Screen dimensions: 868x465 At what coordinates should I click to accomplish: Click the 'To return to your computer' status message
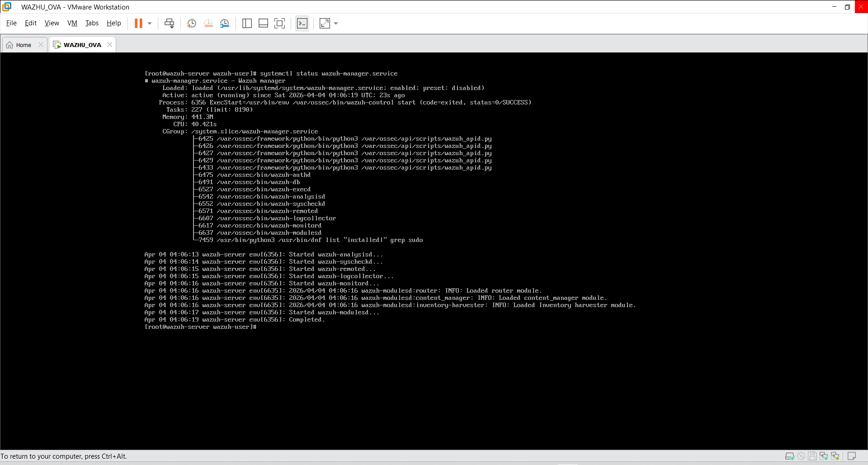pos(64,456)
